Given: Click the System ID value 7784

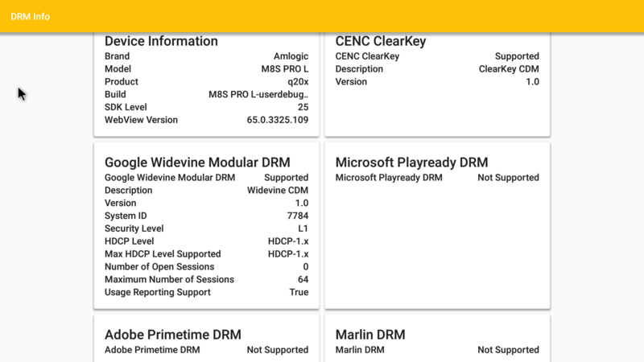Looking at the screenshot, I should pos(297,216).
